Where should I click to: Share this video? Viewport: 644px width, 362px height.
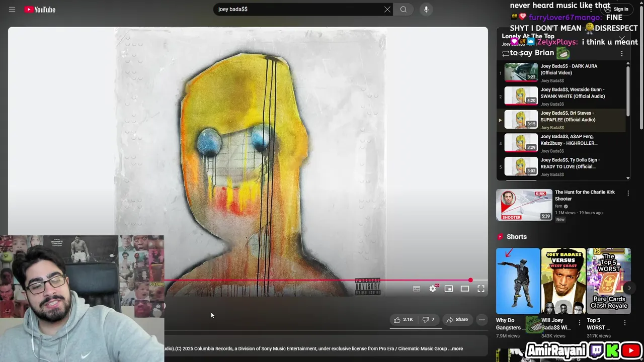pyautogui.click(x=457, y=320)
